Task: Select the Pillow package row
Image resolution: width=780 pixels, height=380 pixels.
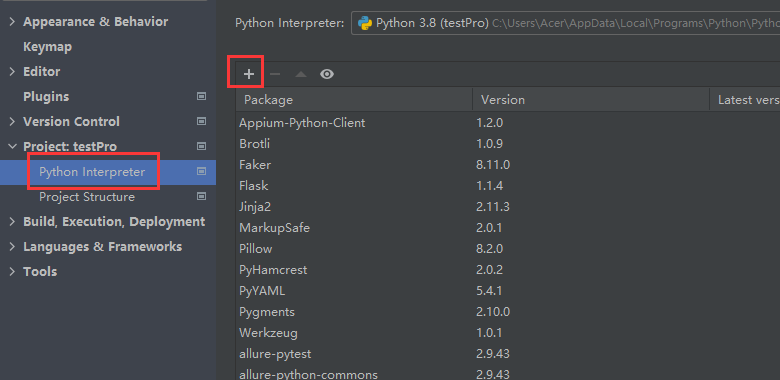Action: 508,249
